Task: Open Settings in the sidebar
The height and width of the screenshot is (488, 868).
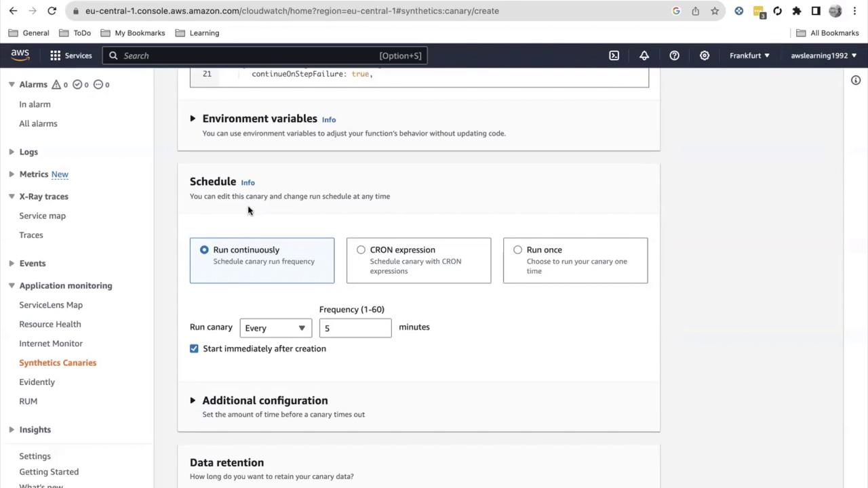Action: coord(35,456)
